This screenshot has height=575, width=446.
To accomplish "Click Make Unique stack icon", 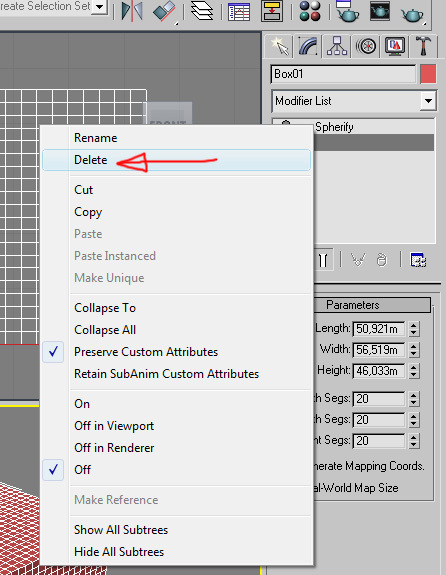I will (x=358, y=260).
